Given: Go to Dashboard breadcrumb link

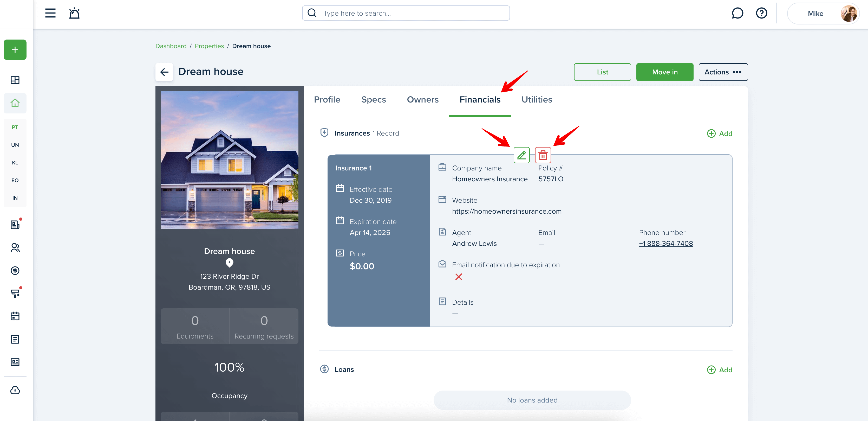Looking at the screenshot, I should (171, 46).
